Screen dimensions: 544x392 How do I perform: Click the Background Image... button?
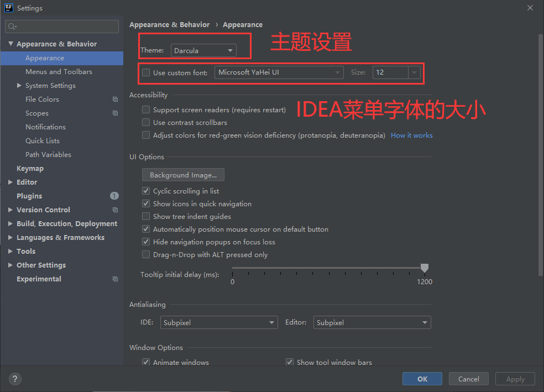point(183,175)
